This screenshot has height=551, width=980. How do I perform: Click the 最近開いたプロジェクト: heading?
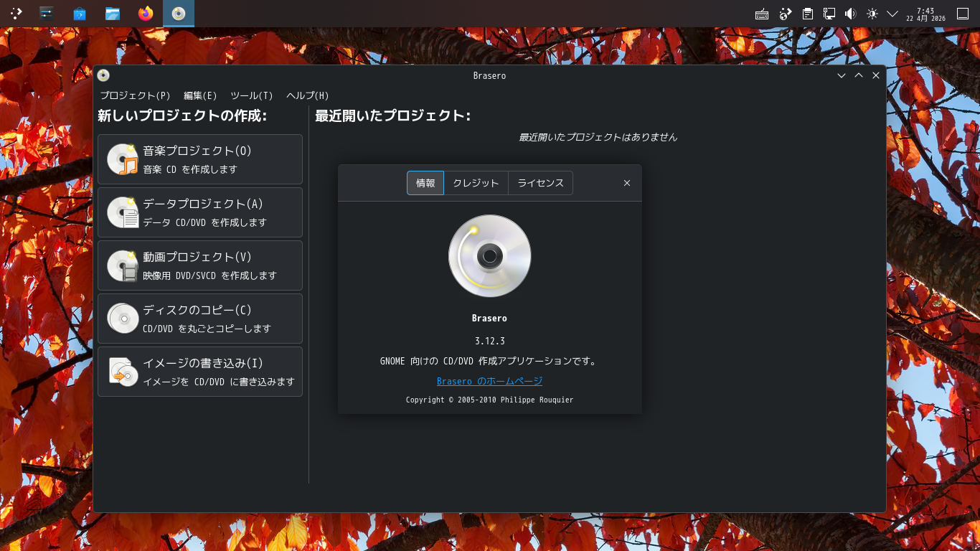392,116
